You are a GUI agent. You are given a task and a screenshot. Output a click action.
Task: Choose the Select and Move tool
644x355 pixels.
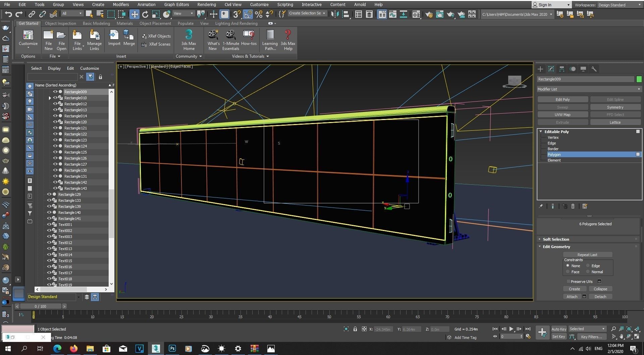135,14
